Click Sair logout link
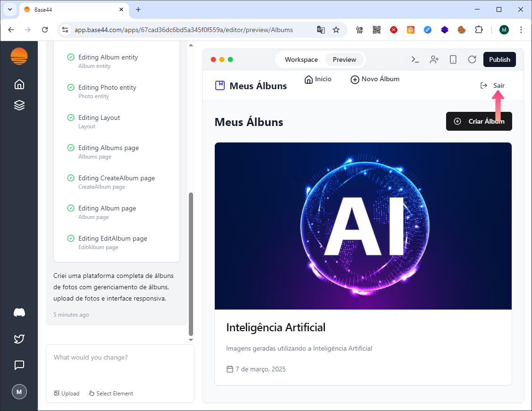 [493, 85]
